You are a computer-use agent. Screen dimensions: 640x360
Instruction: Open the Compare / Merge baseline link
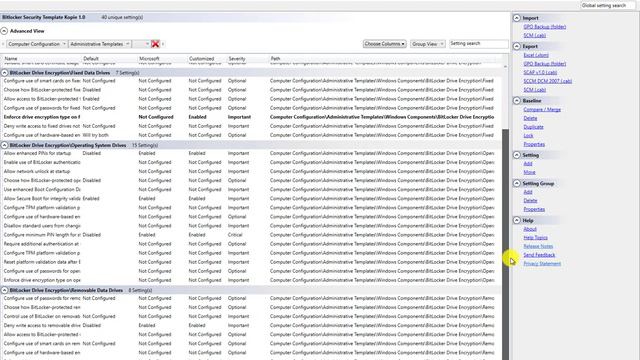pos(542,109)
